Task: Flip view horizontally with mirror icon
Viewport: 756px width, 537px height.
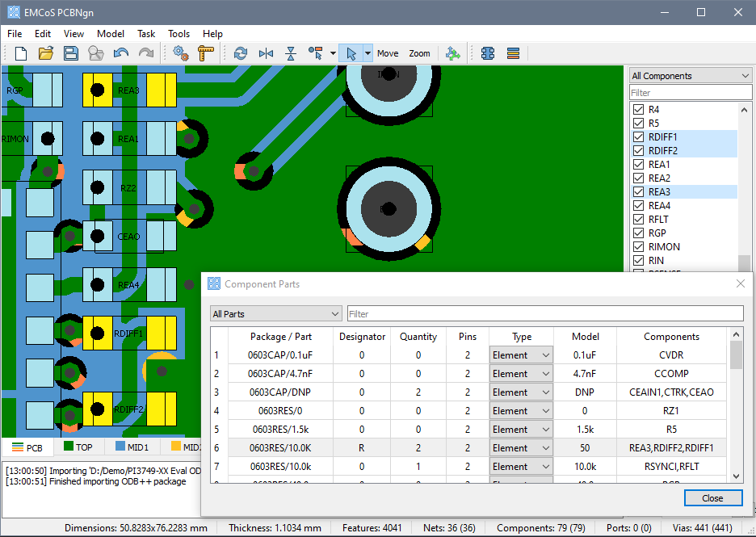Action: click(266, 53)
